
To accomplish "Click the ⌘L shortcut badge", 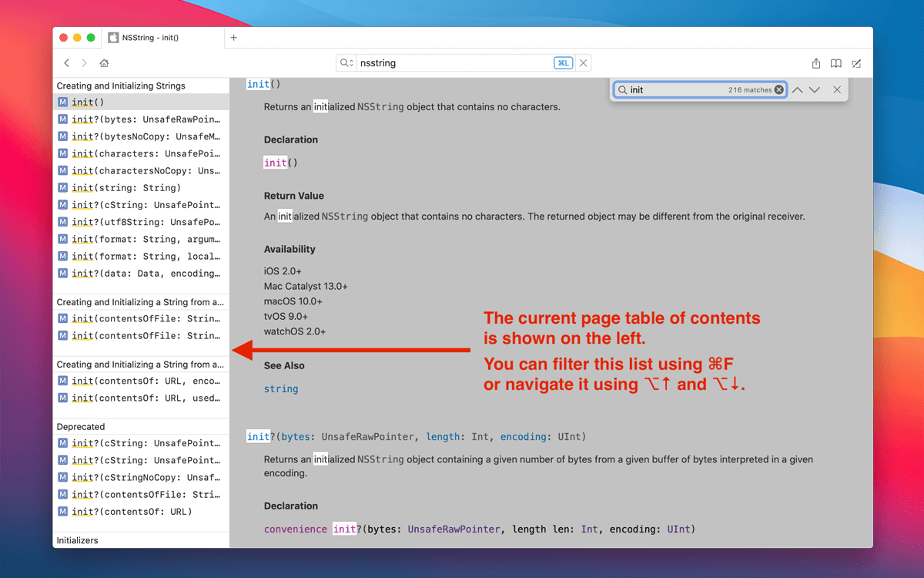I will [x=564, y=63].
